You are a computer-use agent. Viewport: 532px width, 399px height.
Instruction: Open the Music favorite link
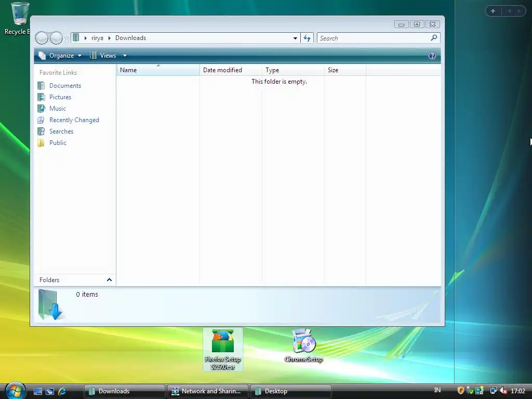pyautogui.click(x=58, y=109)
